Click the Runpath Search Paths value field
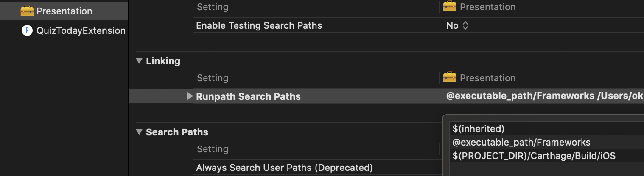 [x=545, y=96]
